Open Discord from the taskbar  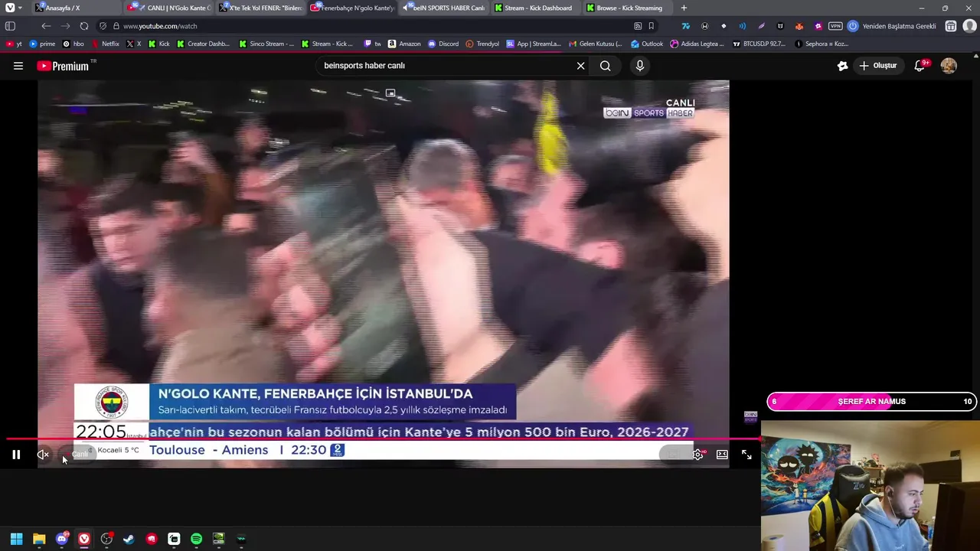[x=62, y=539]
